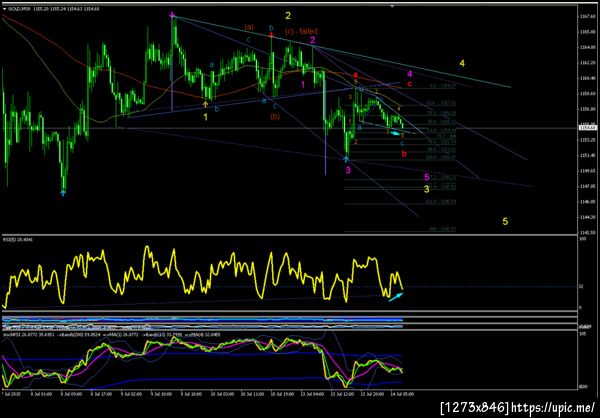Click the 1151.45 price axis label
Screen dimensions: 600x418
pyautogui.click(x=587, y=155)
